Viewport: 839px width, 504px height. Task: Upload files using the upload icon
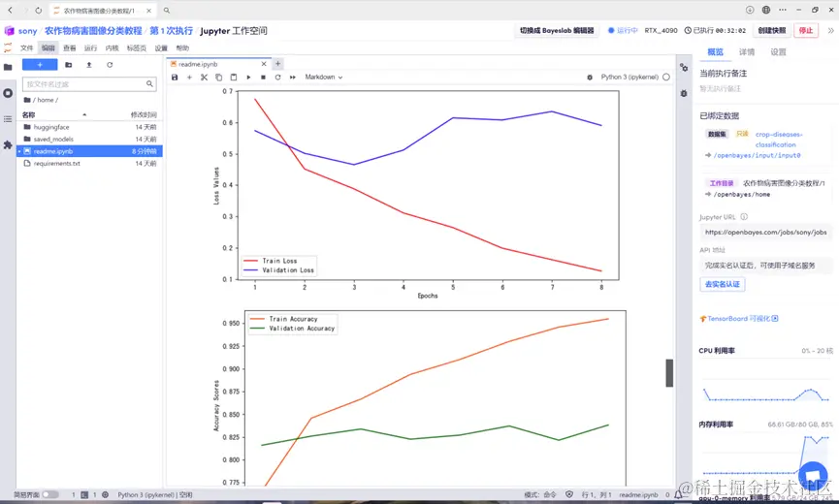tap(89, 65)
